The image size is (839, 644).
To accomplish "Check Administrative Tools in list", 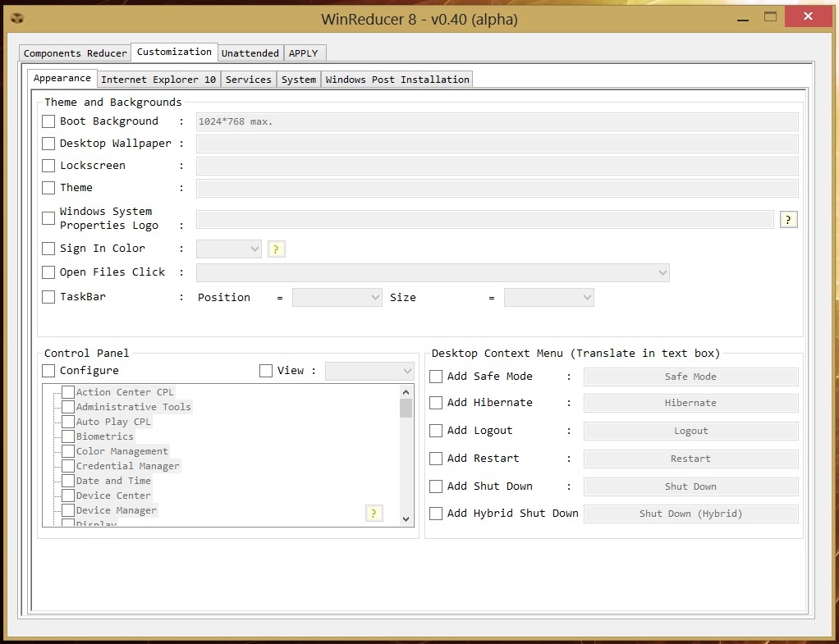I will click(68, 407).
